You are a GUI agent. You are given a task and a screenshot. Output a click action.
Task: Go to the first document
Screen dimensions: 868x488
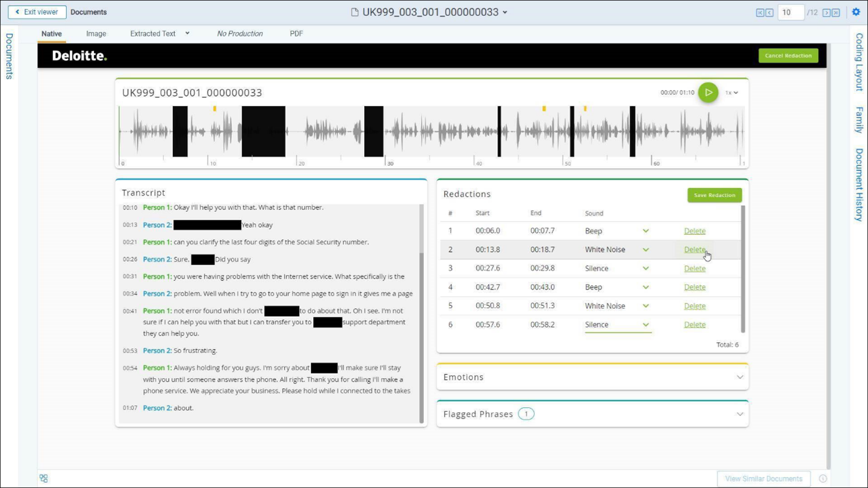tap(760, 13)
